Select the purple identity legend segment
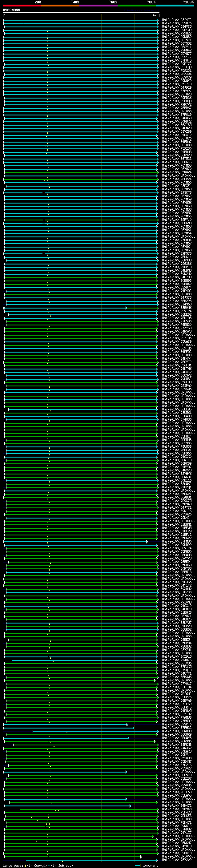The image size is (197, 868). 98,6
